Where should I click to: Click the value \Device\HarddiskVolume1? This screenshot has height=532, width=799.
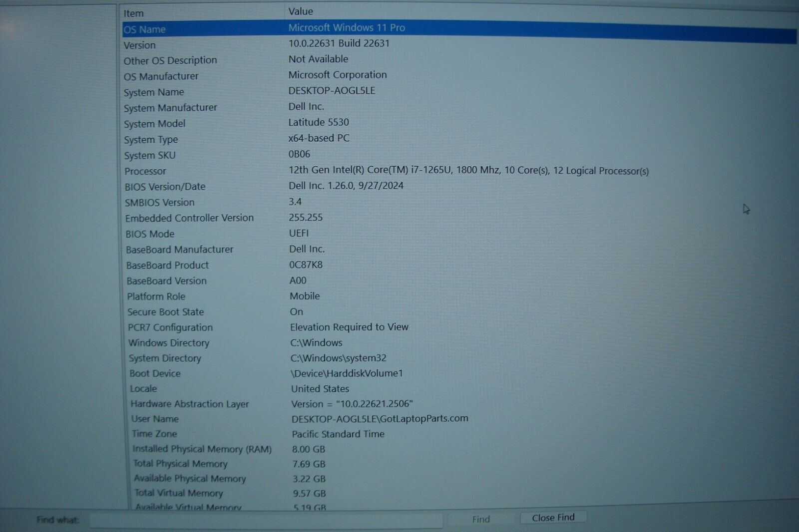[x=347, y=373]
